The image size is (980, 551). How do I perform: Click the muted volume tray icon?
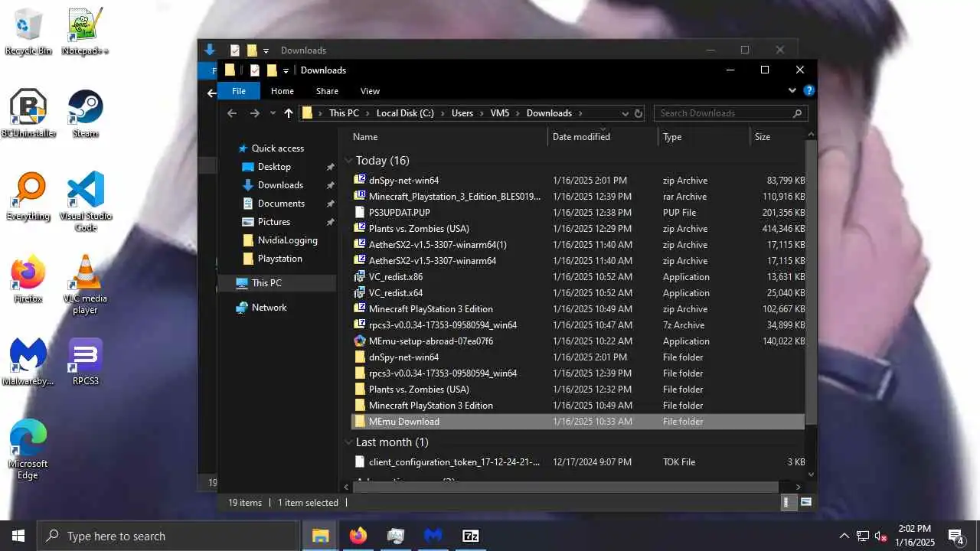881,536
